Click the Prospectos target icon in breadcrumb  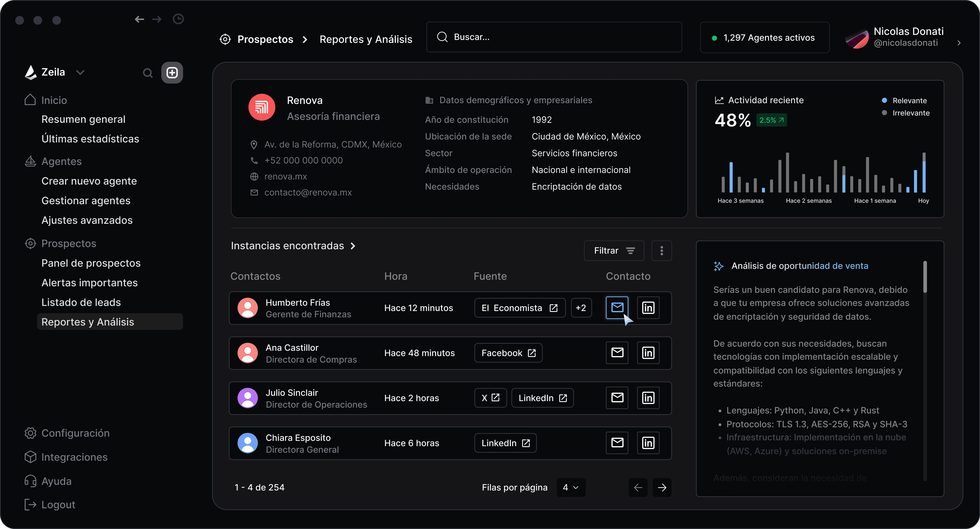(225, 39)
